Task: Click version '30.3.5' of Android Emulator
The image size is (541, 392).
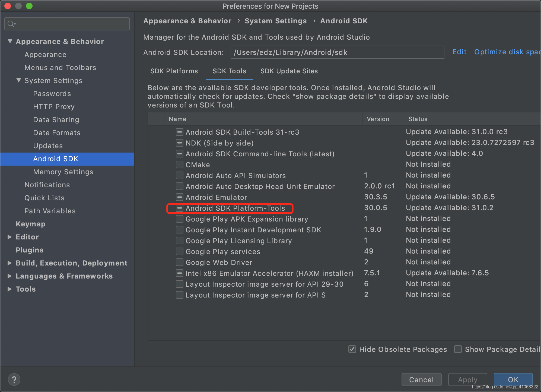Action: (375, 197)
